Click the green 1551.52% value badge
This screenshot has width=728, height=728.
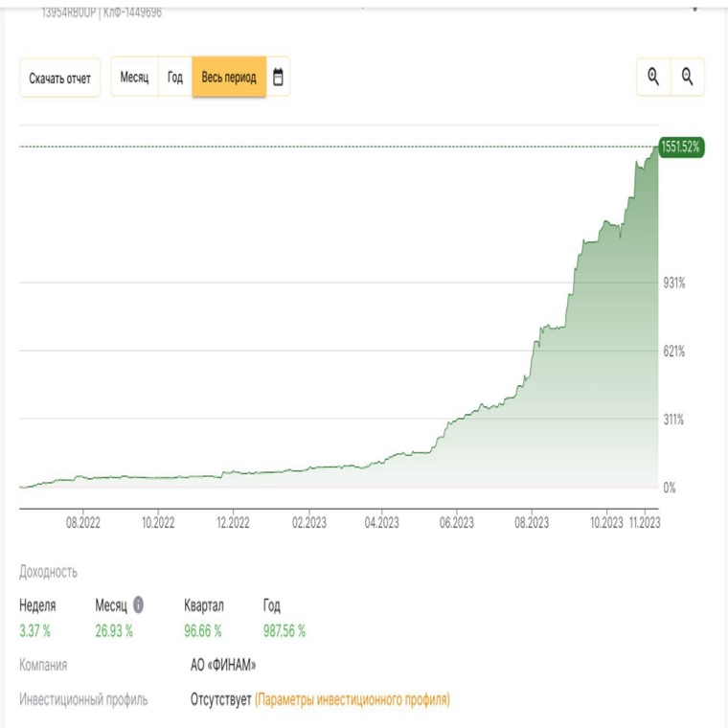(x=681, y=148)
